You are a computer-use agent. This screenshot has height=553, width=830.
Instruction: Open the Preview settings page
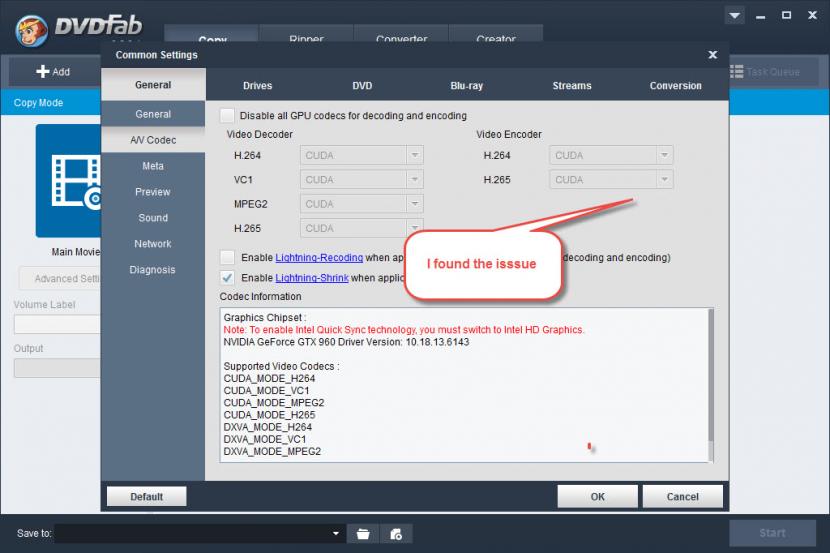click(x=153, y=192)
